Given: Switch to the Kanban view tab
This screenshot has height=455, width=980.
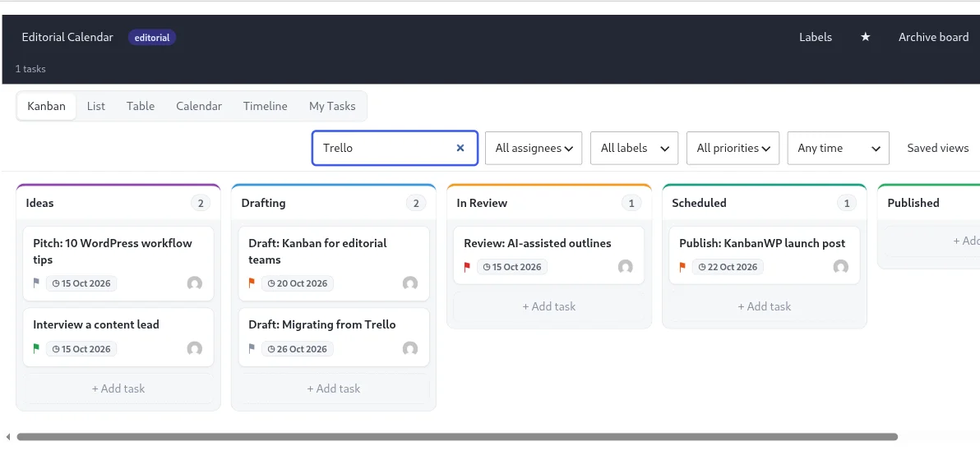Looking at the screenshot, I should [x=46, y=106].
